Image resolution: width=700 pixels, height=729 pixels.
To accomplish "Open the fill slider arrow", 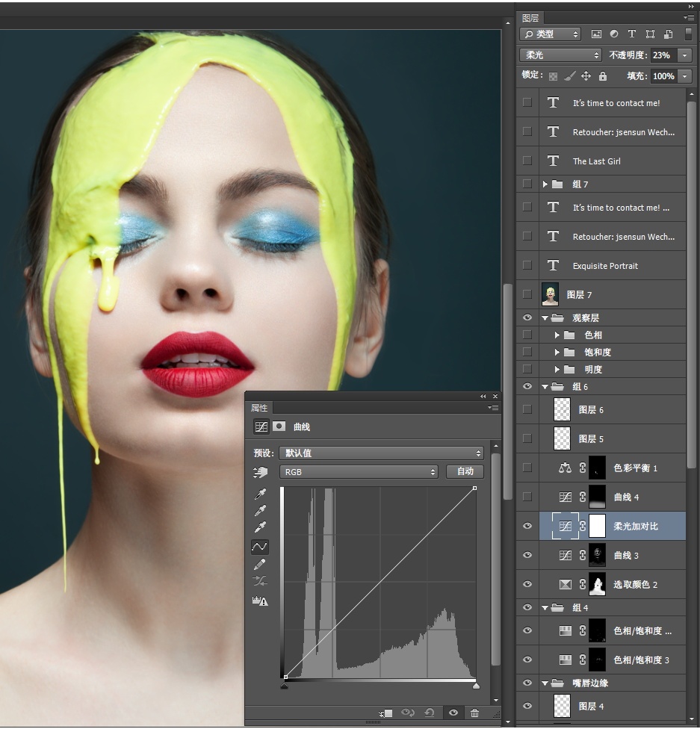I will point(684,76).
